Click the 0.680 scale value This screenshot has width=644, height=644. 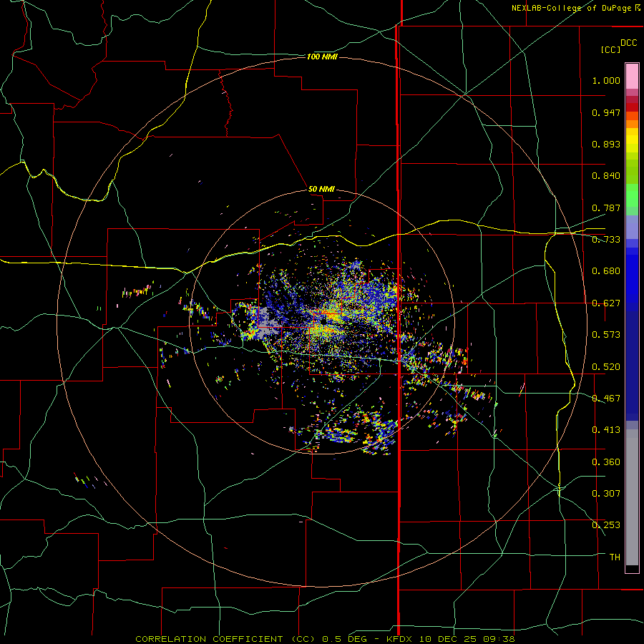click(x=606, y=271)
